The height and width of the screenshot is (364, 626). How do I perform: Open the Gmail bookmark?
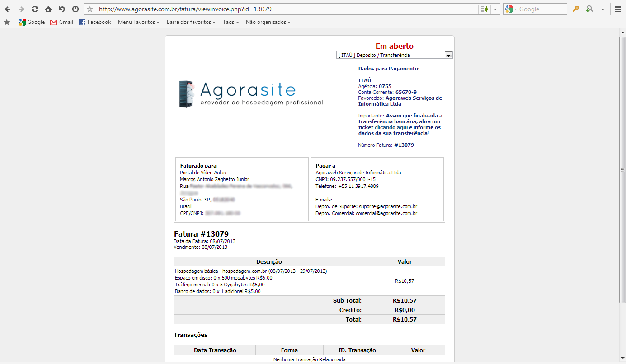(61, 22)
